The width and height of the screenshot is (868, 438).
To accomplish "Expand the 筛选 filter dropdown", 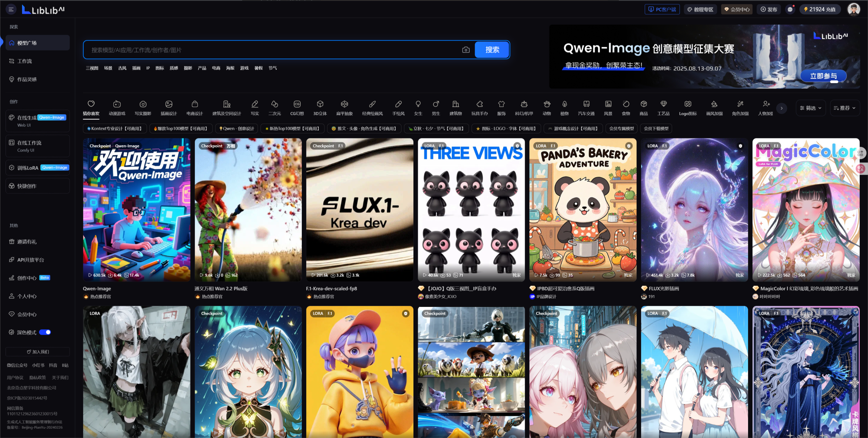I will 810,108.
